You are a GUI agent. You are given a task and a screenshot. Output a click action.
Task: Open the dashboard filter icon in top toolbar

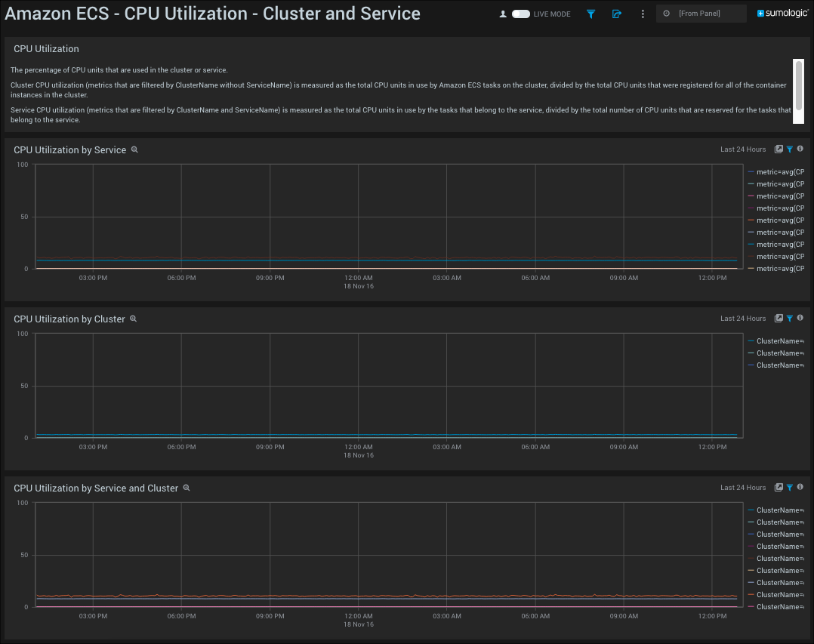590,14
